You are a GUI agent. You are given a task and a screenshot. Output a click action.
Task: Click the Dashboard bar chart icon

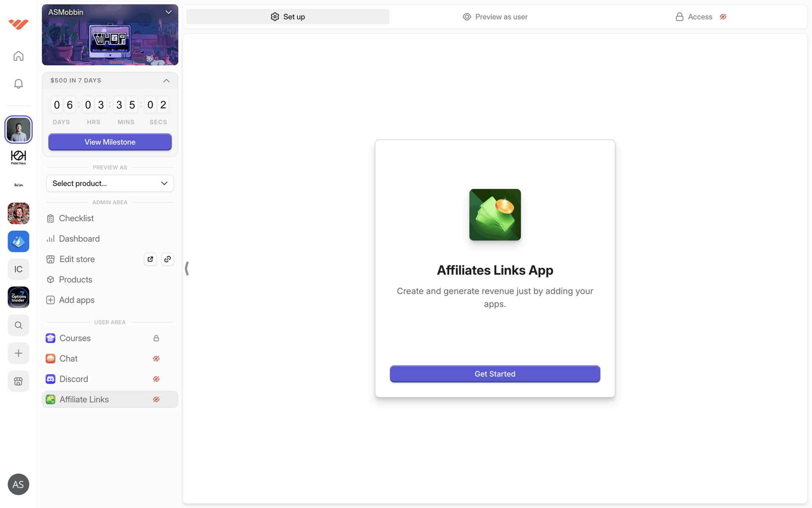tap(50, 239)
